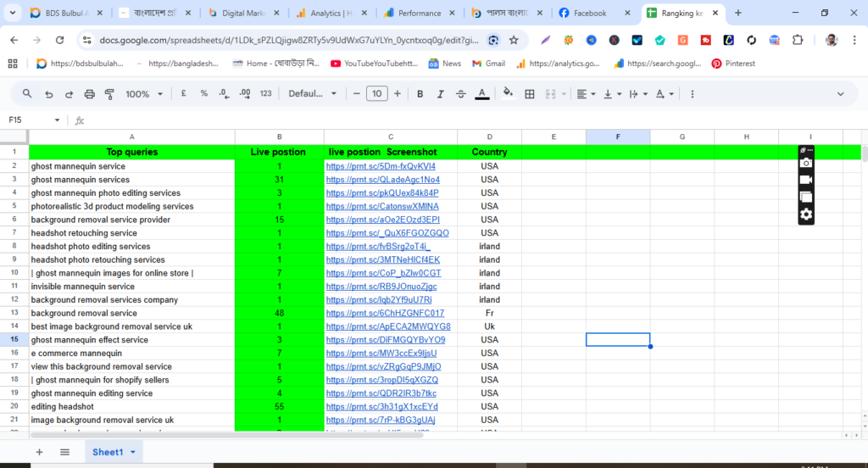The height and width of the screenshot is (468, 868).
Task: Open the YouTube bookmark
Action: point(374,64)
